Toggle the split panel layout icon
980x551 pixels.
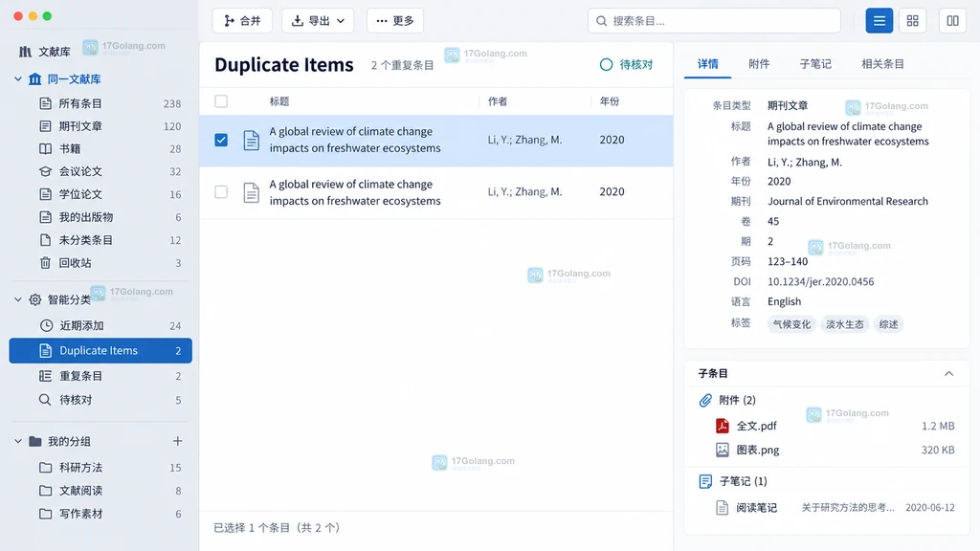[x=952, y=21]
